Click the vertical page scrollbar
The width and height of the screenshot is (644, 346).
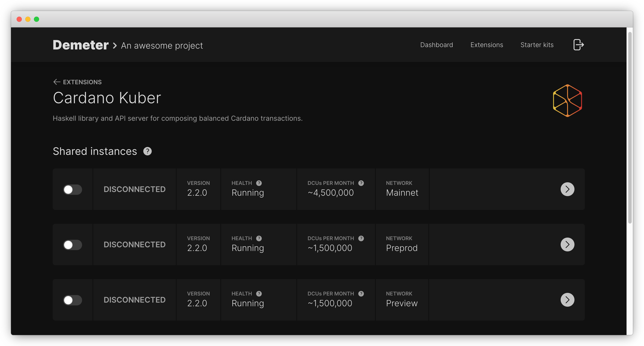pos(630,127)
